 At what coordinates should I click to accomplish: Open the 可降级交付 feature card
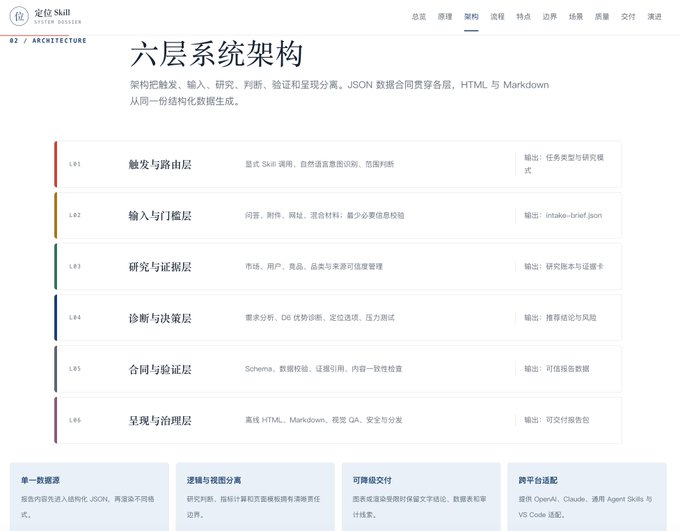pos(421,497)
